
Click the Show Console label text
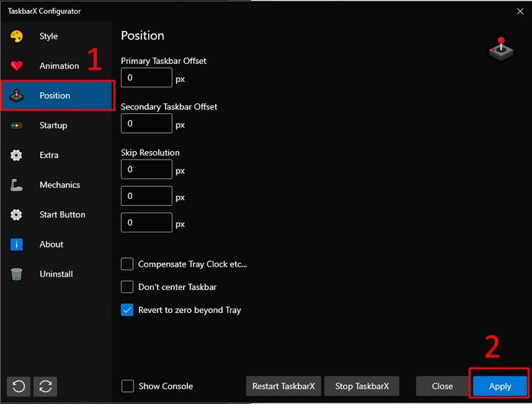pyautogui.click(x=166, y=386)
